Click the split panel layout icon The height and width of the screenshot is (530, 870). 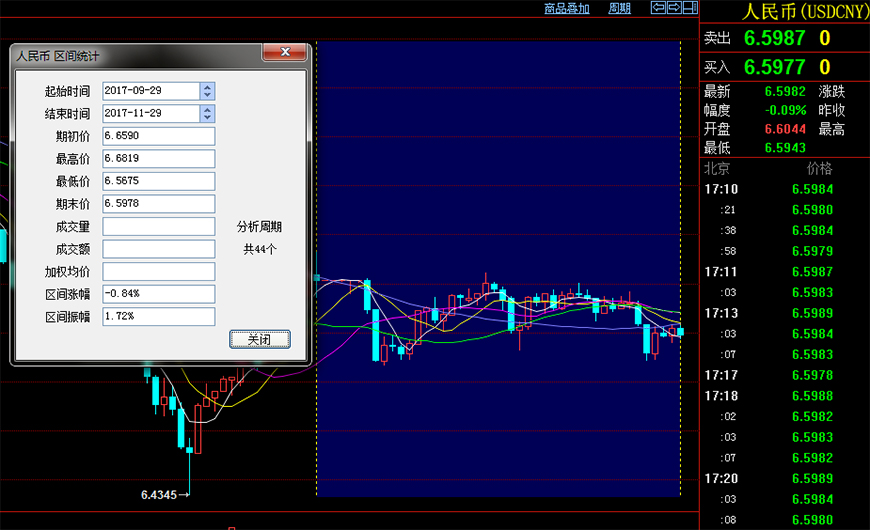689,8
